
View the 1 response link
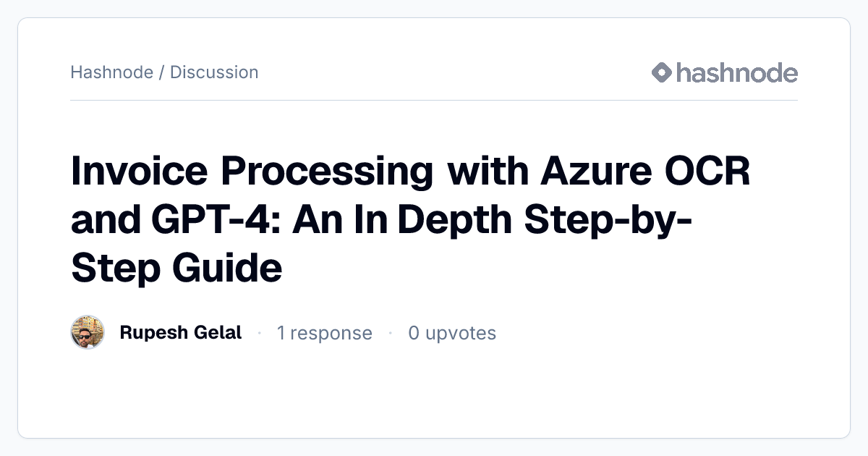click(x=325, y=333)
